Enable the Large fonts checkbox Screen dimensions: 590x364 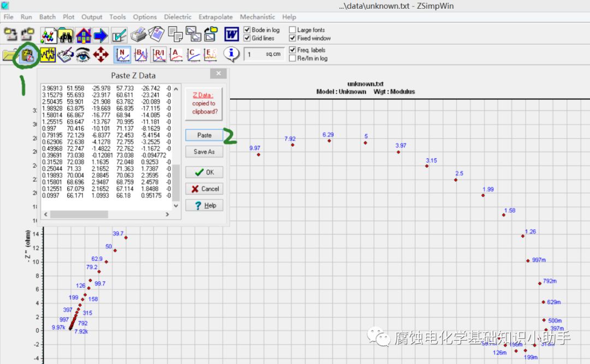point(292,30)
